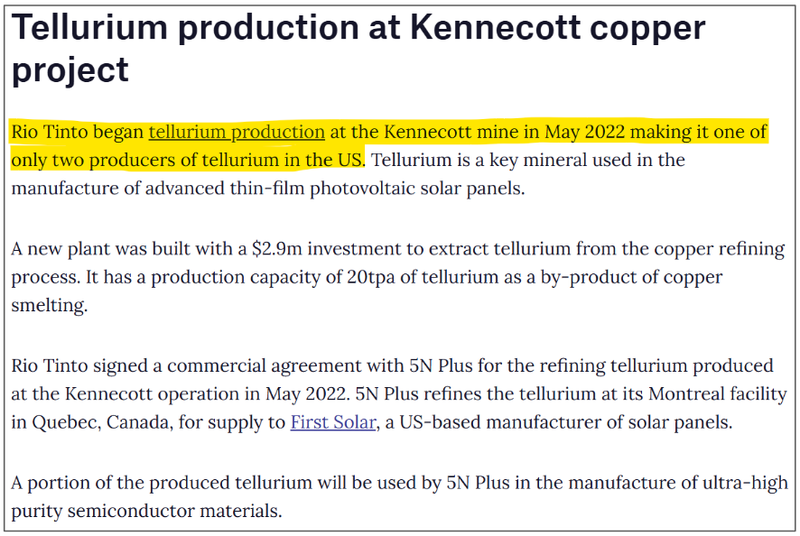Click the word "project" in the heading
Image resolution: width=800 pixels, height=536 pixels.
point(70,70)
